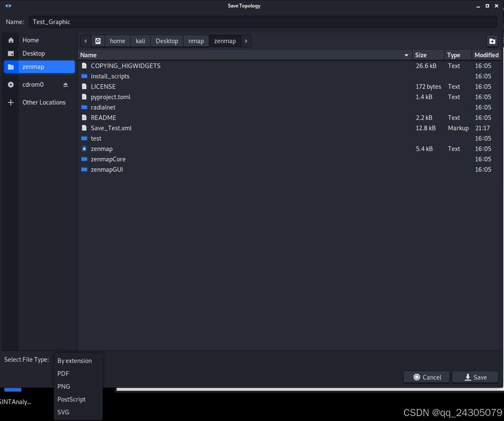Click the 21:17 modified time

pyautogui.click(x=482, y=128)
